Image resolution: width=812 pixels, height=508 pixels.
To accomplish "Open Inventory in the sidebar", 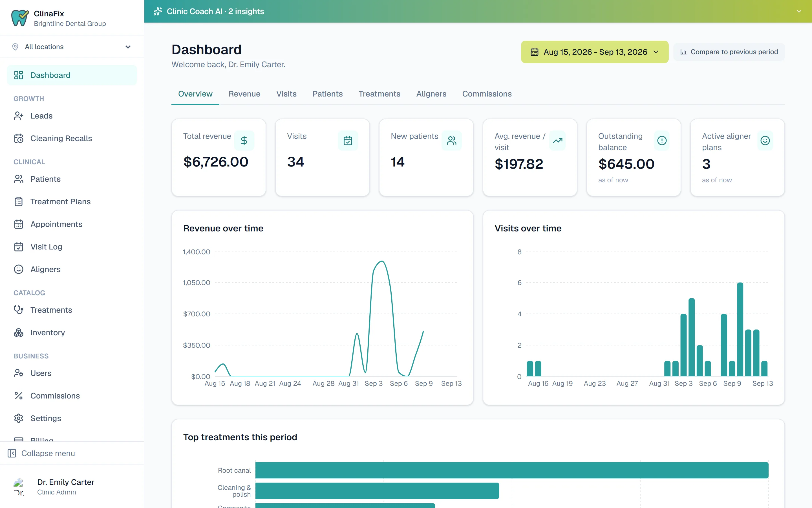I will click(x=72, y=332).
